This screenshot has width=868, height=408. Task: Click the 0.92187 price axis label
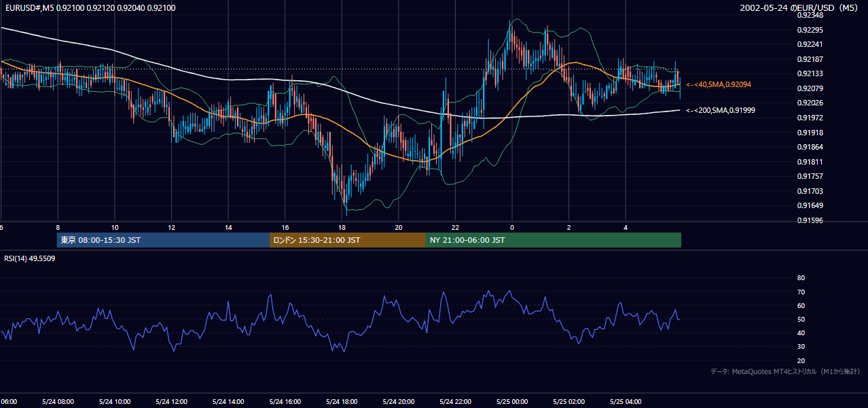(811, 59)
